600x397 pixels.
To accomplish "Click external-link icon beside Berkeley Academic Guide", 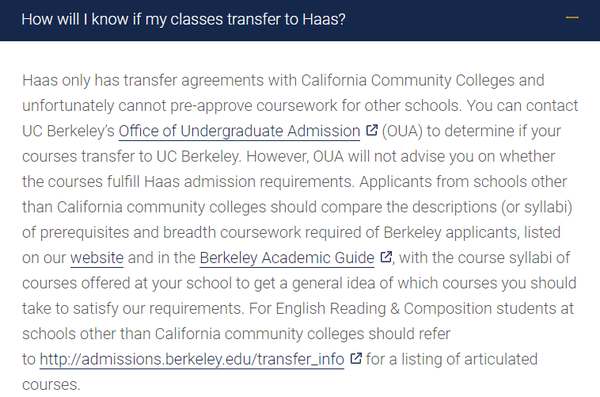I will [x=386, y=257].
